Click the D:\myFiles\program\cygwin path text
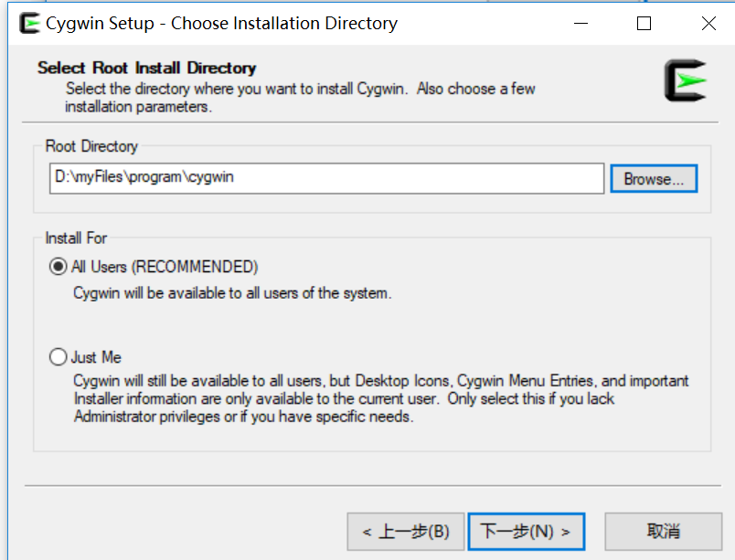 coord(144,178)
